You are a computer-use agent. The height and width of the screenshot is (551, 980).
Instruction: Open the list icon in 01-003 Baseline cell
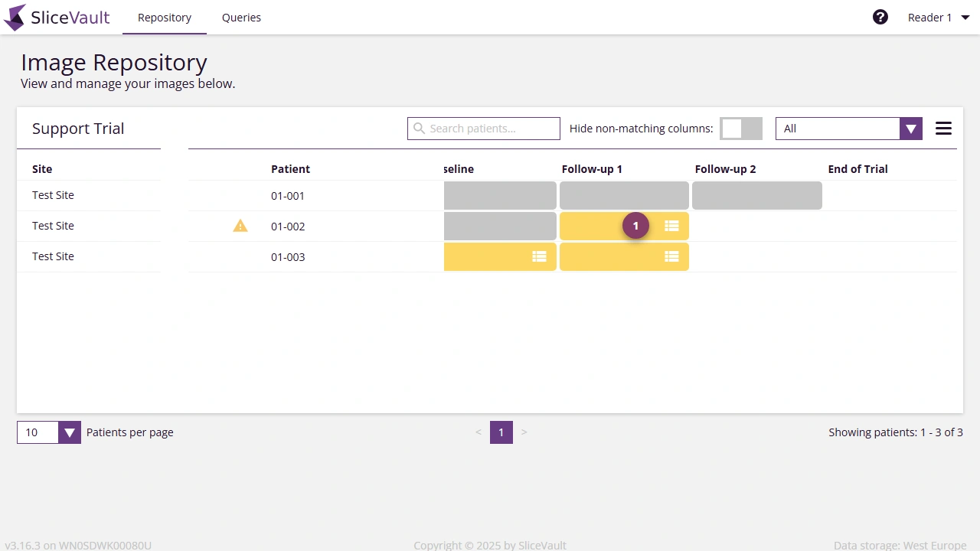point(540,256)
